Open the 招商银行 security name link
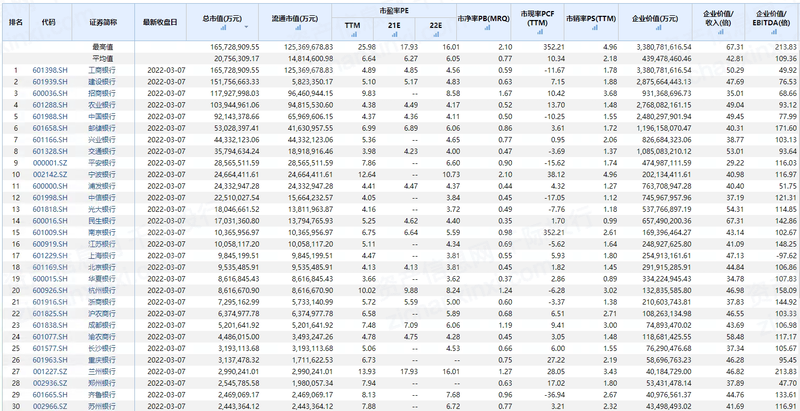The image size is (800, 411). (102, 93)
